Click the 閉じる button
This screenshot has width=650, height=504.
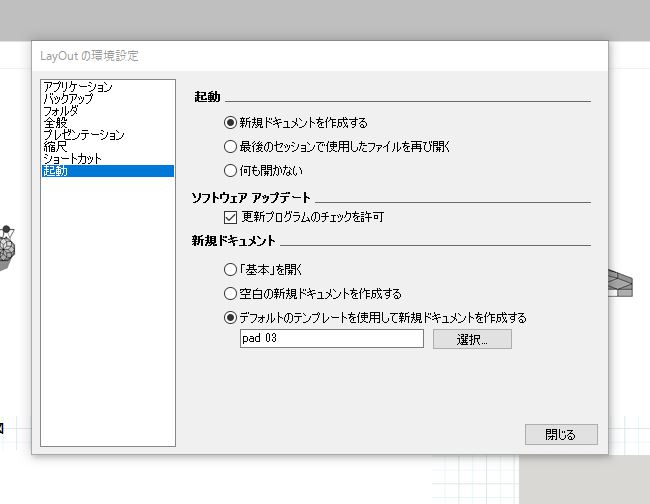(561, 434)
